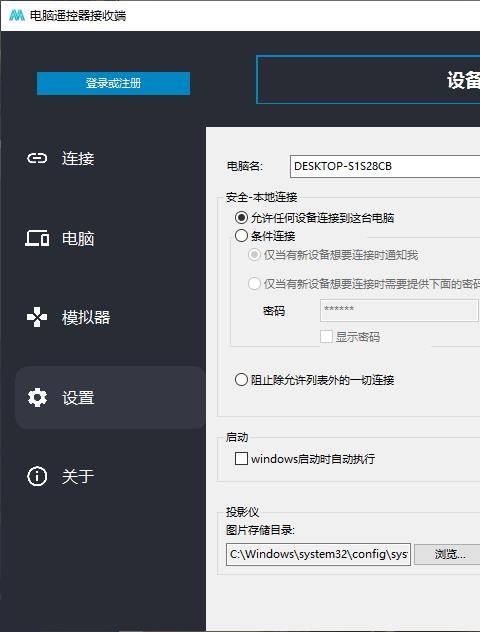This screenshot has height=632, width=480.
Task: Click the 电脑遥控器接收端 window title
Action: coord(78,16)
